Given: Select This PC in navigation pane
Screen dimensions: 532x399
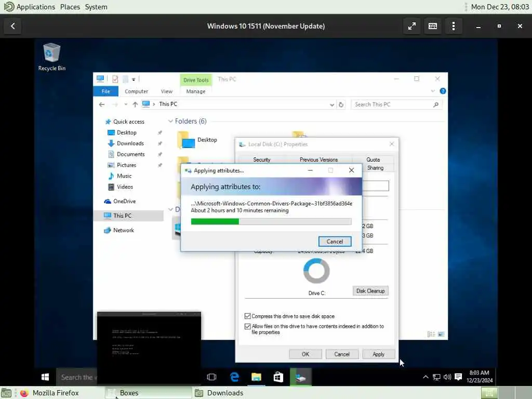Looking at the screenshot, I should [x=128, y=216].
